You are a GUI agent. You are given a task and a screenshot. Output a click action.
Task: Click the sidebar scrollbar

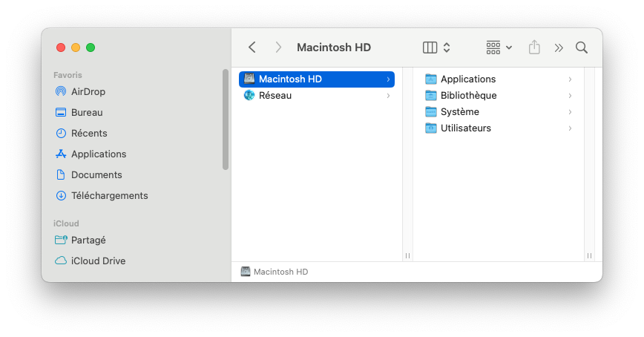click(x=226, y=120)
